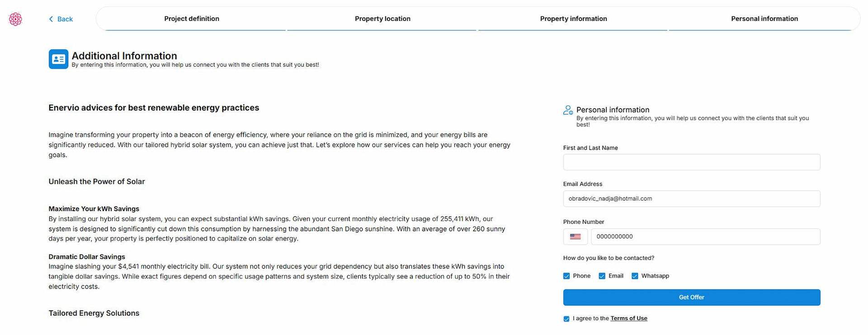The height and width of the screenshot is (335, 868).
Task: Uncheck the Terms of Use agreement checkbox
Action: click(x=566, y=319)
